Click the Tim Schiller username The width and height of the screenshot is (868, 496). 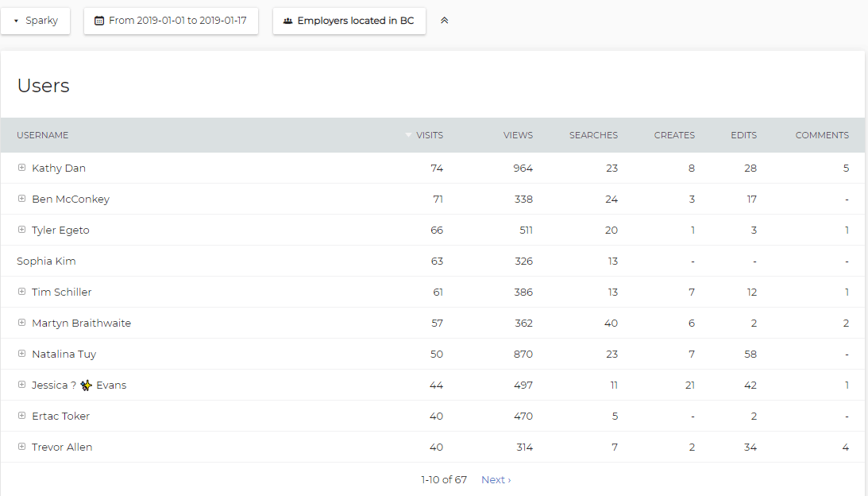click(61, 292)
